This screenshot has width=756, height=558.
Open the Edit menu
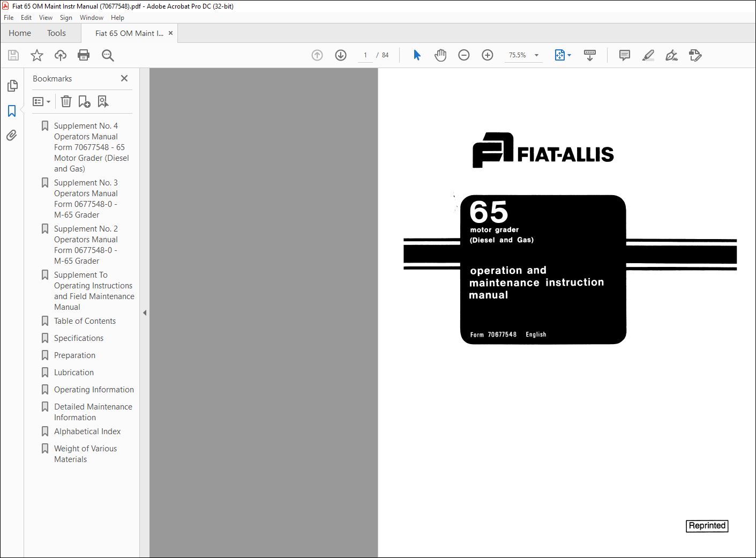26,18
